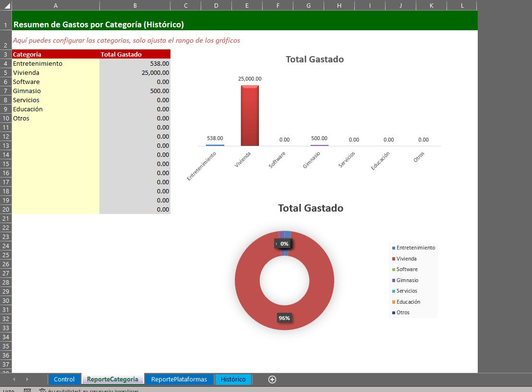Switch to the Control sheet tab
Image resolution: width=532 pixels, height=392 pixels.
[x=64, y=379]
